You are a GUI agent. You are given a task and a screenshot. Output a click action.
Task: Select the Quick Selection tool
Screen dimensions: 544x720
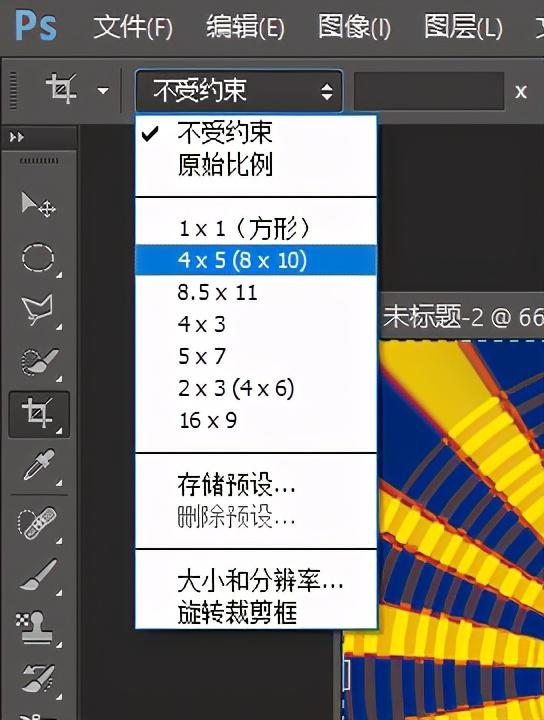pyautogui.click(x=39, y=362)
